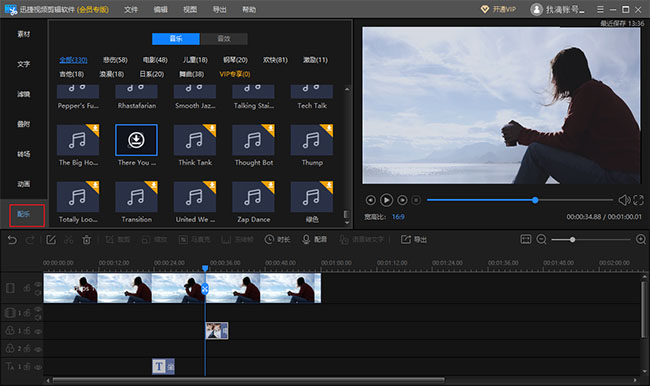Open the 视图 menu

click(190, 10)
